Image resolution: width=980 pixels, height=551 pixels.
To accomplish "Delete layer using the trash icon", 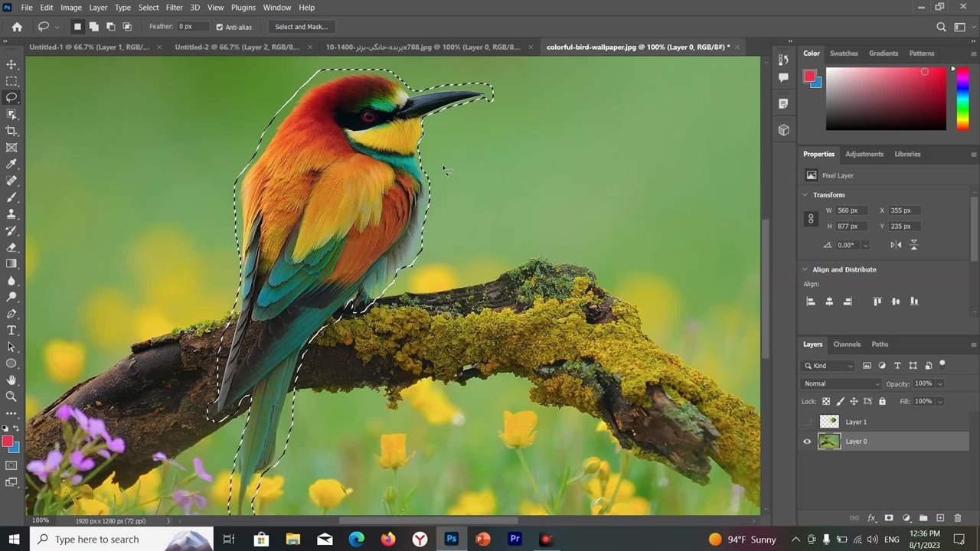I will [957, 518].
